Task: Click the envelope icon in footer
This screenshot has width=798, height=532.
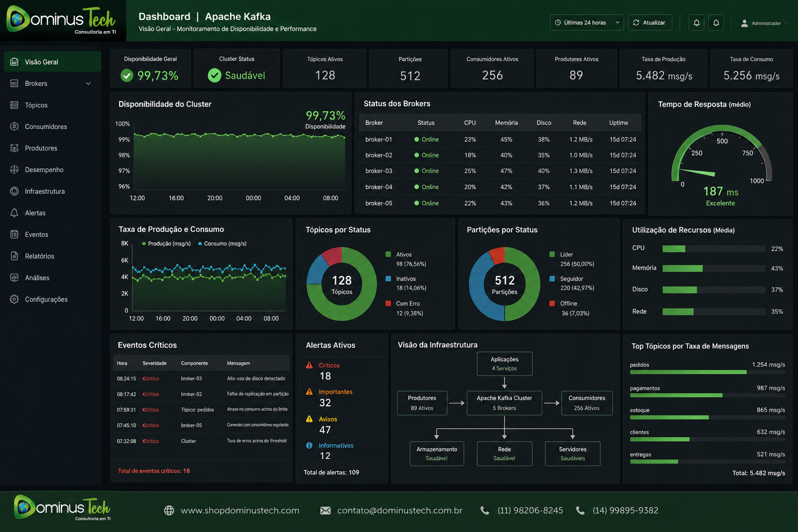Action: (x=325, y=511)
